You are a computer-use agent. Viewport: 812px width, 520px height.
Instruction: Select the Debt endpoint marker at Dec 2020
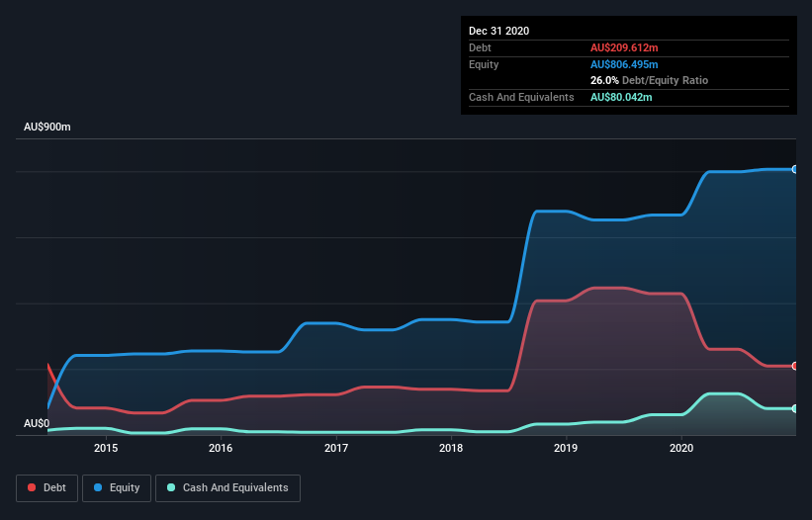[795, 366]
